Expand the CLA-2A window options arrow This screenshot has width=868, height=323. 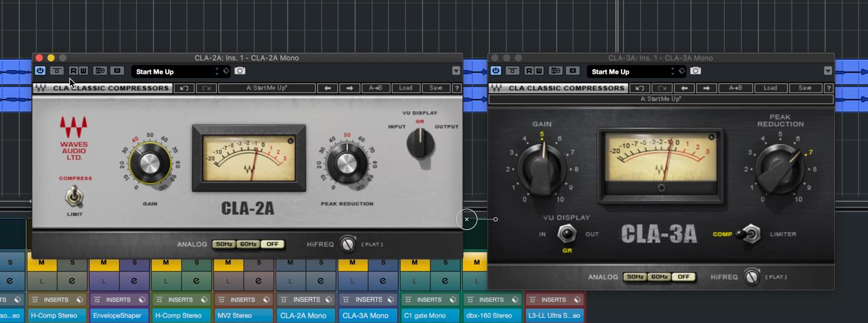456,71
